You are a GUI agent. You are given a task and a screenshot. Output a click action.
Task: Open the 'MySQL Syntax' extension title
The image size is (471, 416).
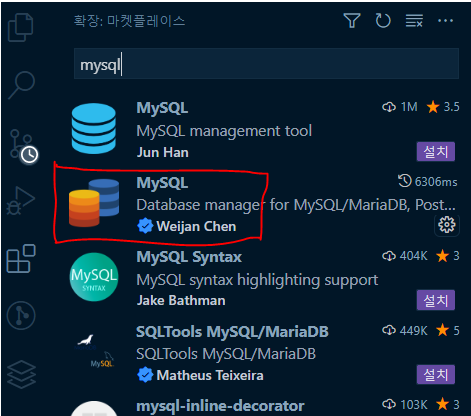[189, 257]
